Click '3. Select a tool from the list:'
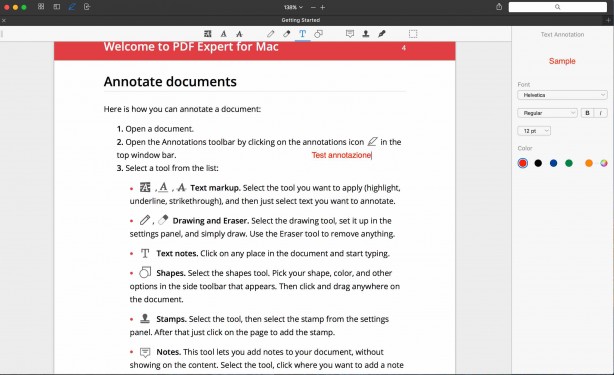 [168, 168]
